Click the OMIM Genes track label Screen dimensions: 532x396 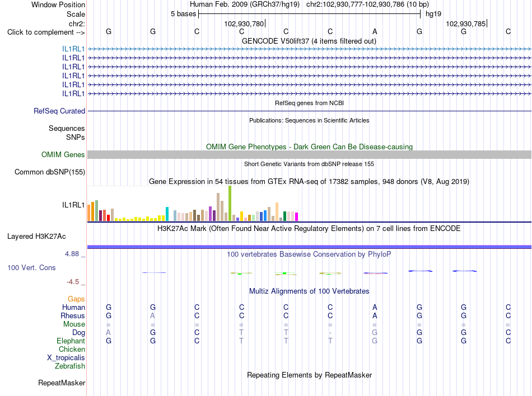(63, 155)
